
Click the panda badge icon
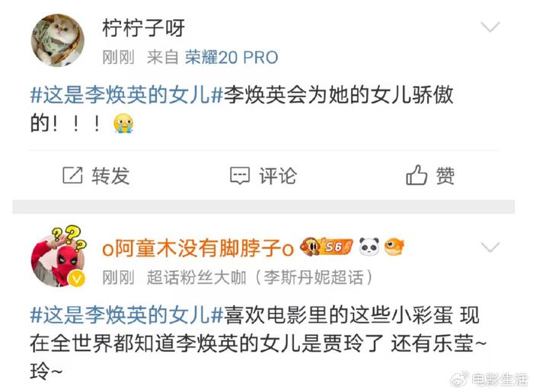pyautogui.click(x=369, y=247)
